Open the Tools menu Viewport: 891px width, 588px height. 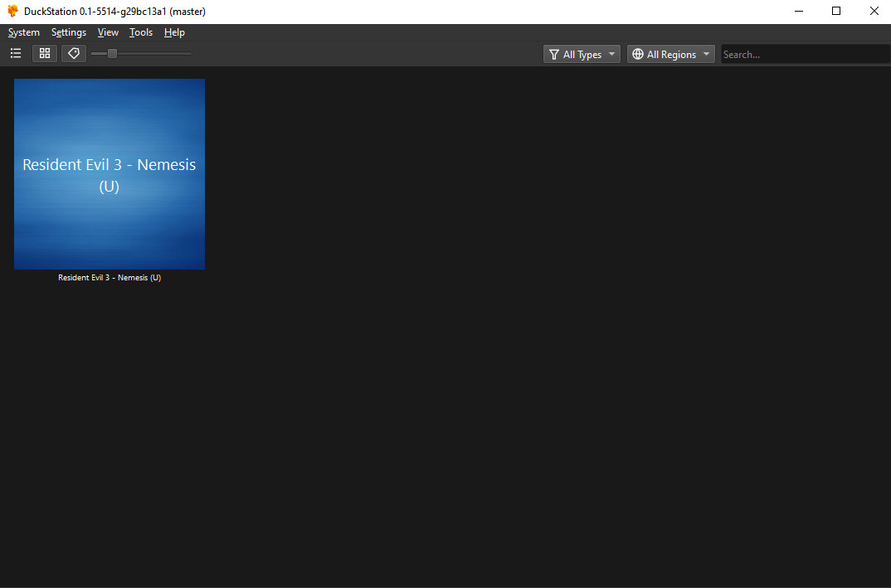(141, 32)
